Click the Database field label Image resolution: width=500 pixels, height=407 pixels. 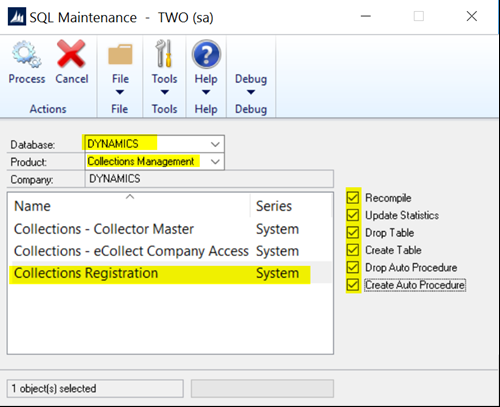pyautogui.click(x=33, y=145)
